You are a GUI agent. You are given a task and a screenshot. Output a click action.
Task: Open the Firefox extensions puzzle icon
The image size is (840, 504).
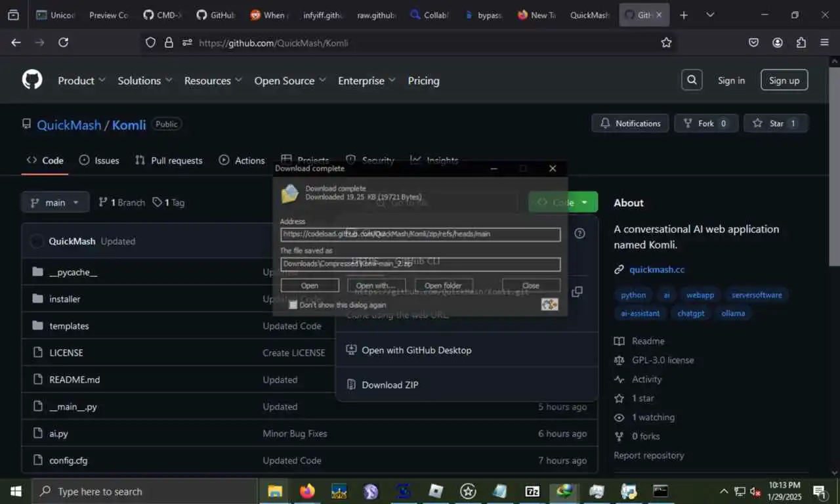coord(801,43)
